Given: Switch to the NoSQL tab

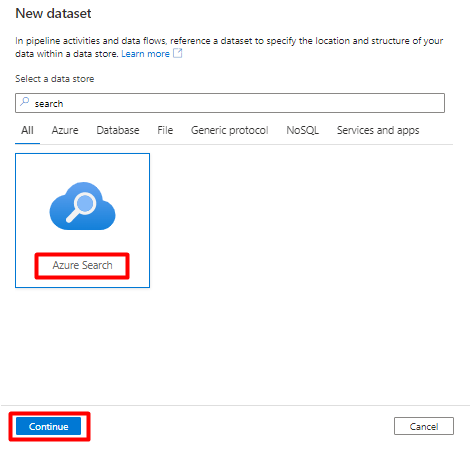Looking at the screenshot, I should (302, 130).
